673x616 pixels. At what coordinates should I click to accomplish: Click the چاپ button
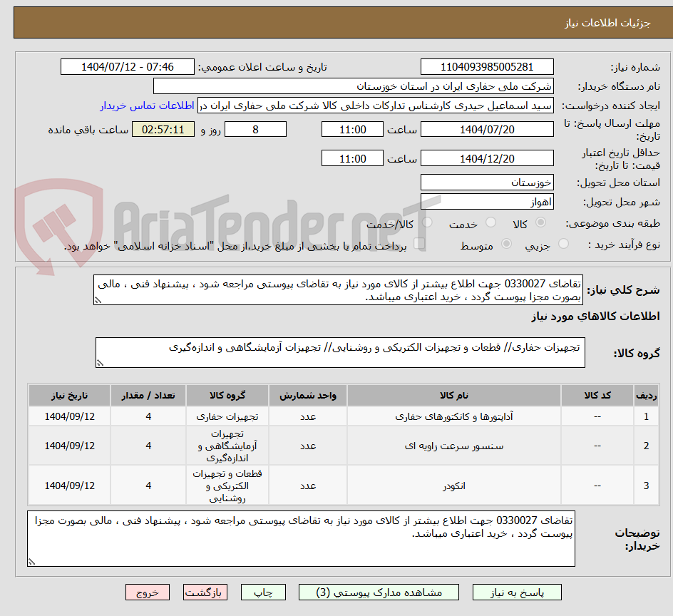click(x=263, y=592)
